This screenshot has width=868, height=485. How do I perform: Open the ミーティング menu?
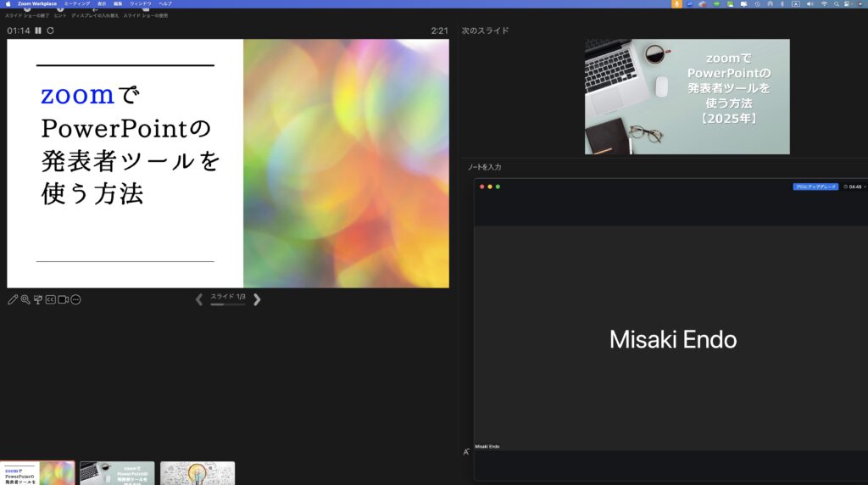[77, 3]
